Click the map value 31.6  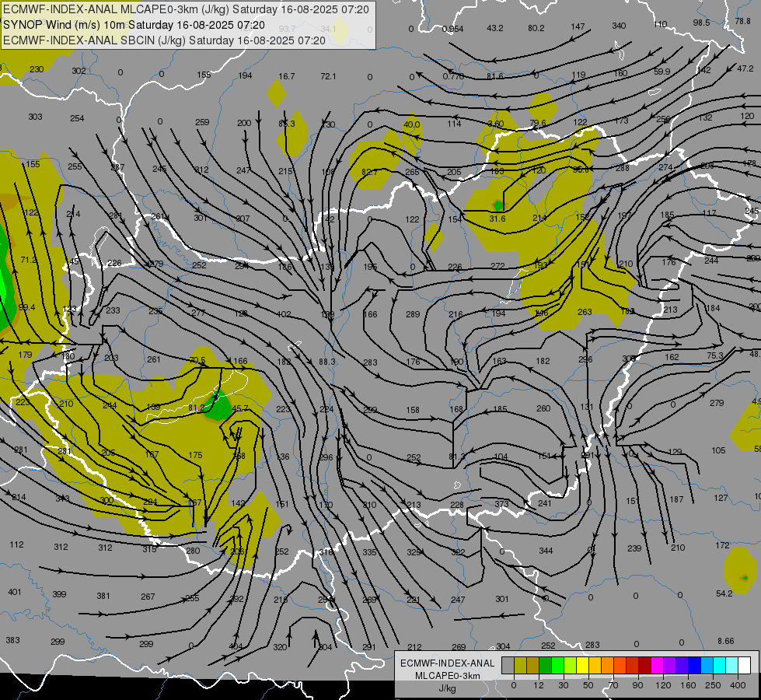click(x=497, y=219)
